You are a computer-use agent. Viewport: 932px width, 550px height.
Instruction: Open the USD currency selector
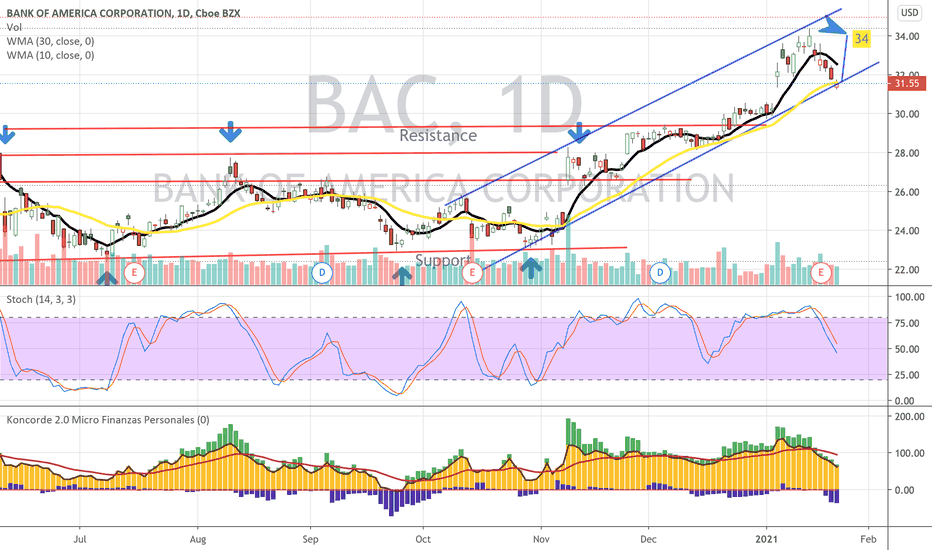pos(909,12)
